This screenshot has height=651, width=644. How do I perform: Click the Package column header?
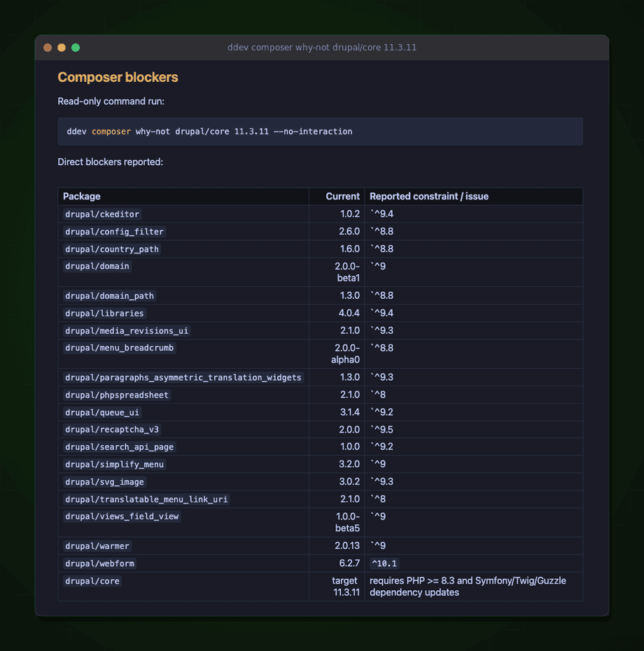tap(82, 197)
